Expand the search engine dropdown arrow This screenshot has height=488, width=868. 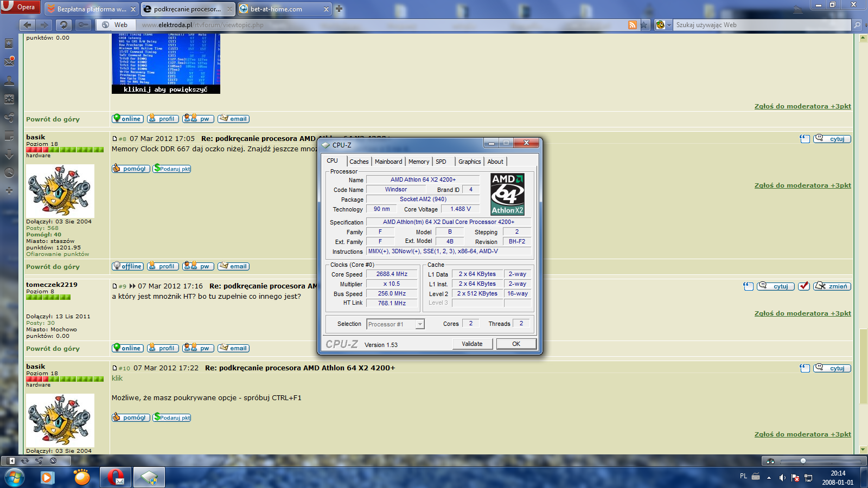(x=669, y=25)
